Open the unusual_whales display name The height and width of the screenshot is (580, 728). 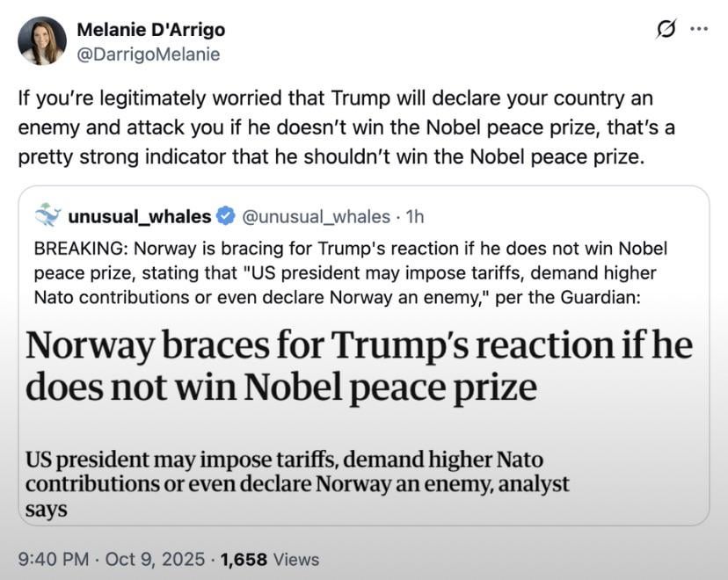139,216
